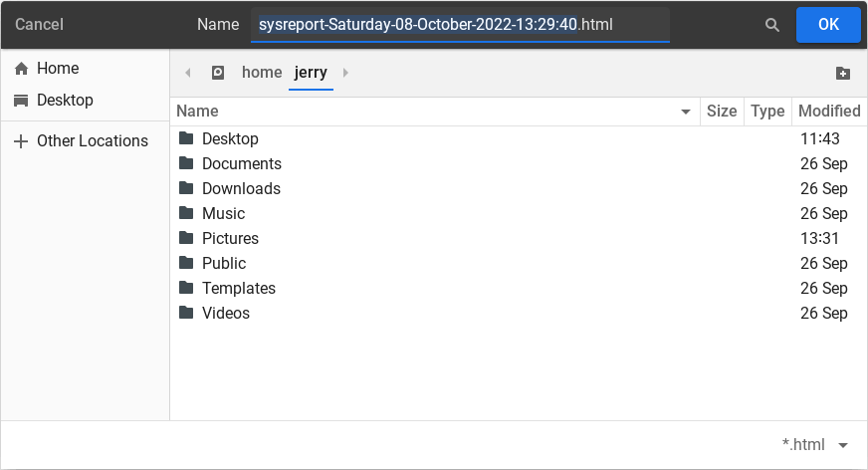868x470 pixels.
Task: Click the forward arrow in path bar
Action: (x=345, y=73)
